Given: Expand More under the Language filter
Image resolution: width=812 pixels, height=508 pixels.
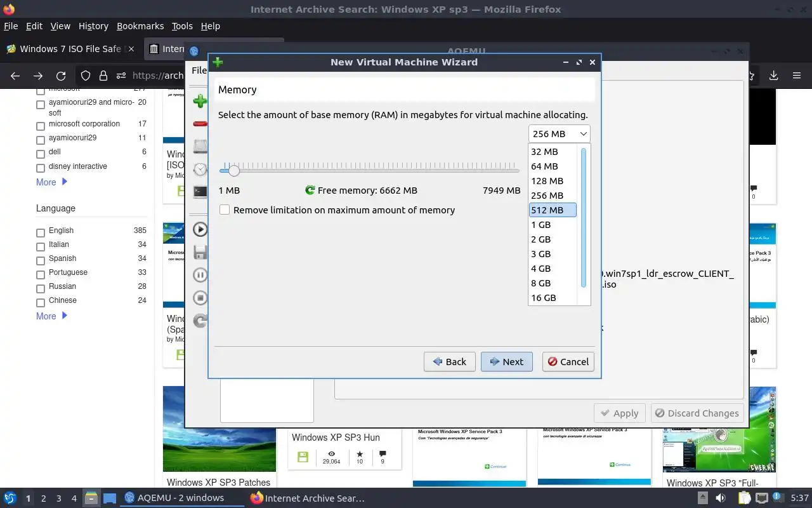Looking at the screenshot, I should (51, 316).
